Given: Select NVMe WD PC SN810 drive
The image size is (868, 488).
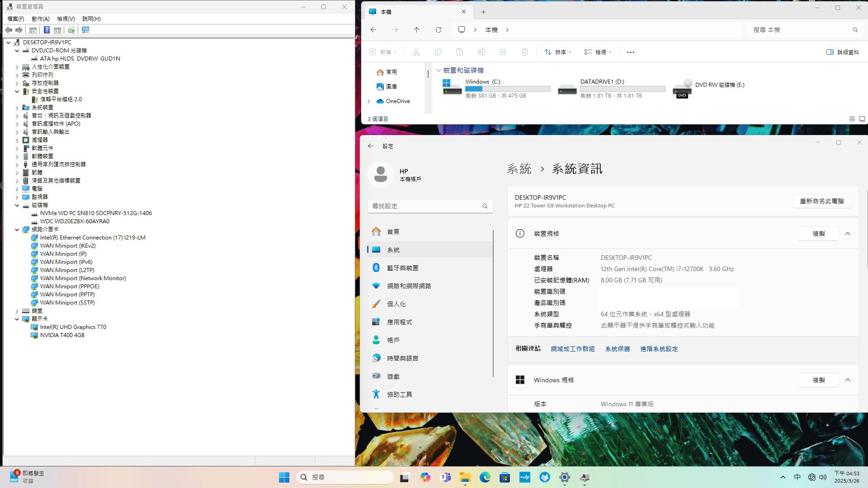Looking at the screenshot, I should (96, 213).
